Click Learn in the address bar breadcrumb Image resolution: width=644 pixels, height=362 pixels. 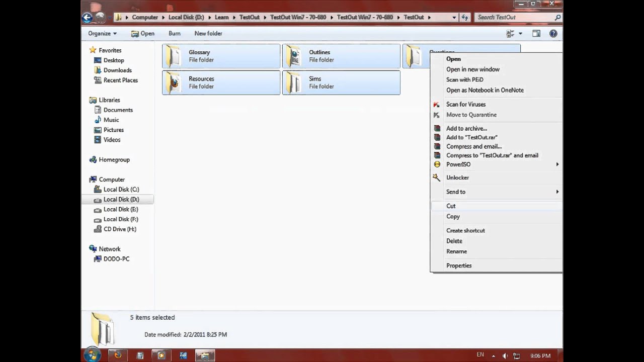222,18
